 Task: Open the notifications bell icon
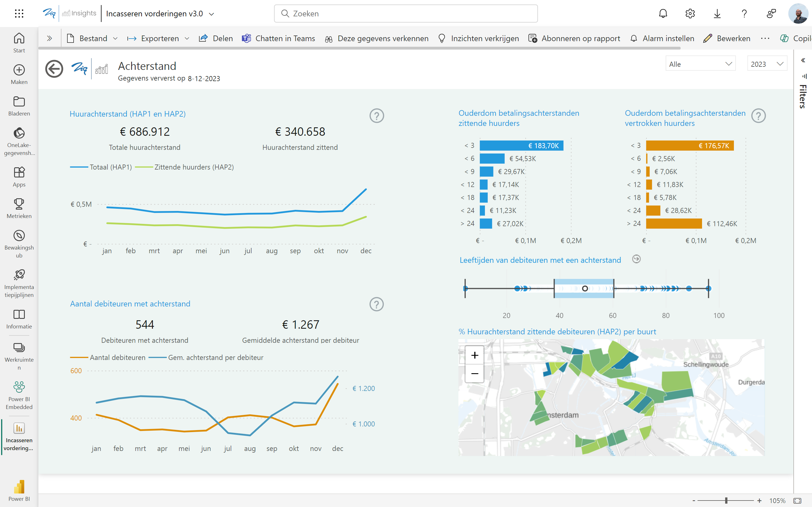(x=663, y=14)
